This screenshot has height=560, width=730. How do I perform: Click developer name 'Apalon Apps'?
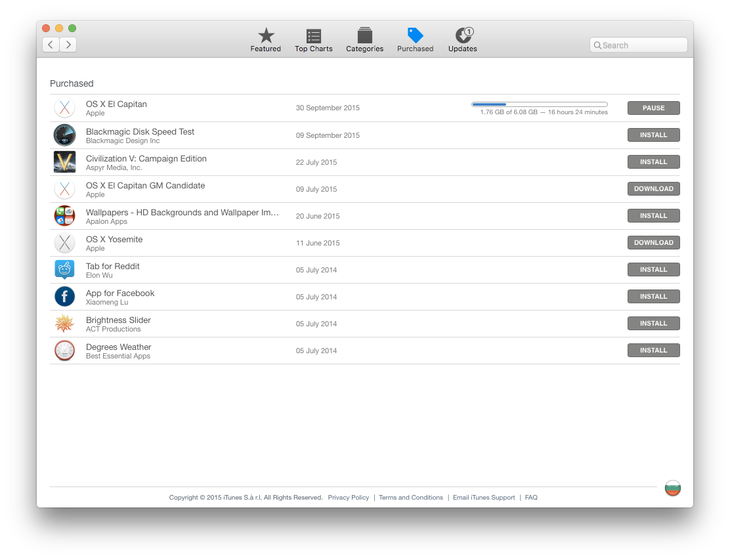(106, 222)
